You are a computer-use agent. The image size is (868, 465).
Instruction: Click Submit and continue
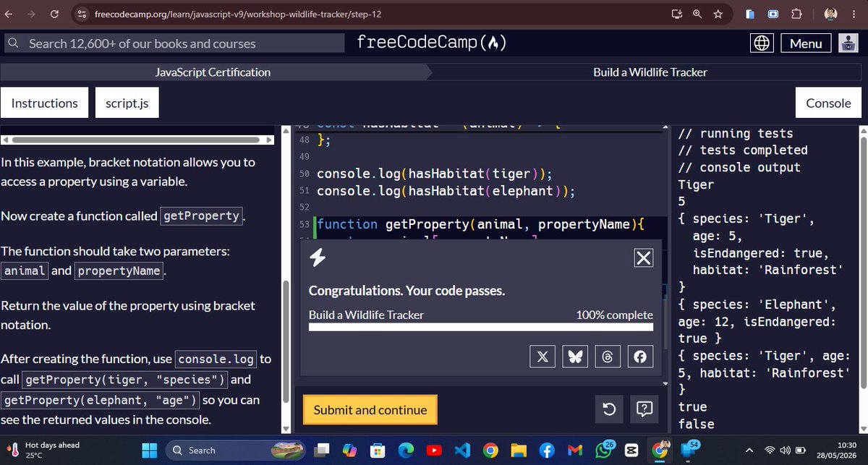[370, 410]
